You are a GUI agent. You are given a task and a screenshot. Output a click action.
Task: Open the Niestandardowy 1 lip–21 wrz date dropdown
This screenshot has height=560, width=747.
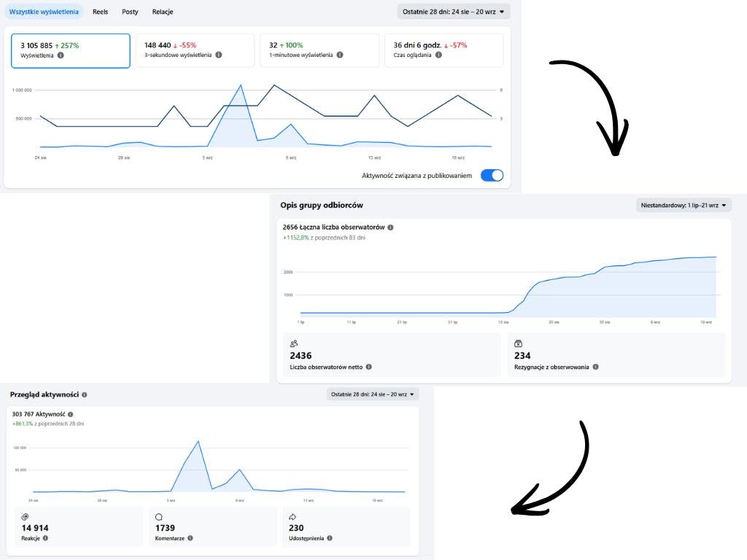684,205
